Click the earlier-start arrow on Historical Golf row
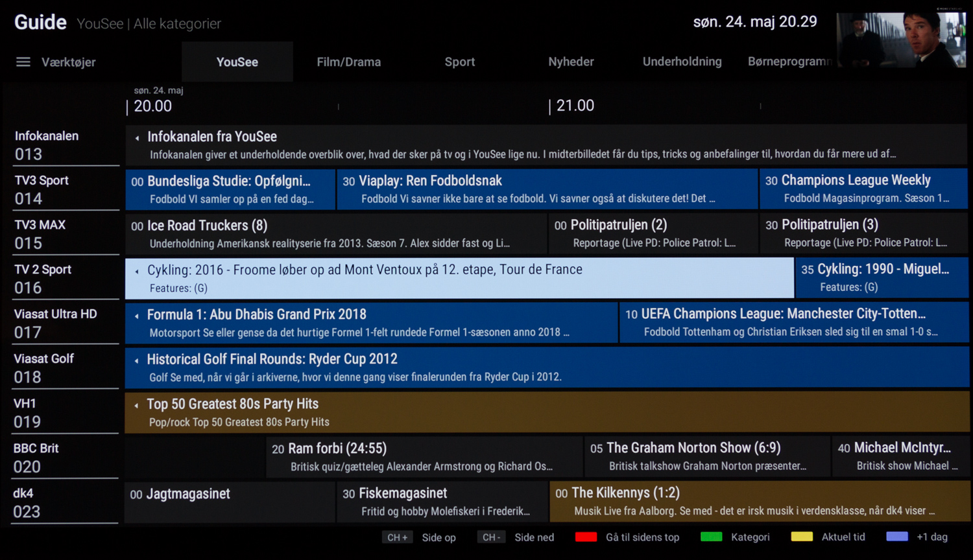Image resolution: width=973 pixels, height=560 pixels. coord(137,361)
